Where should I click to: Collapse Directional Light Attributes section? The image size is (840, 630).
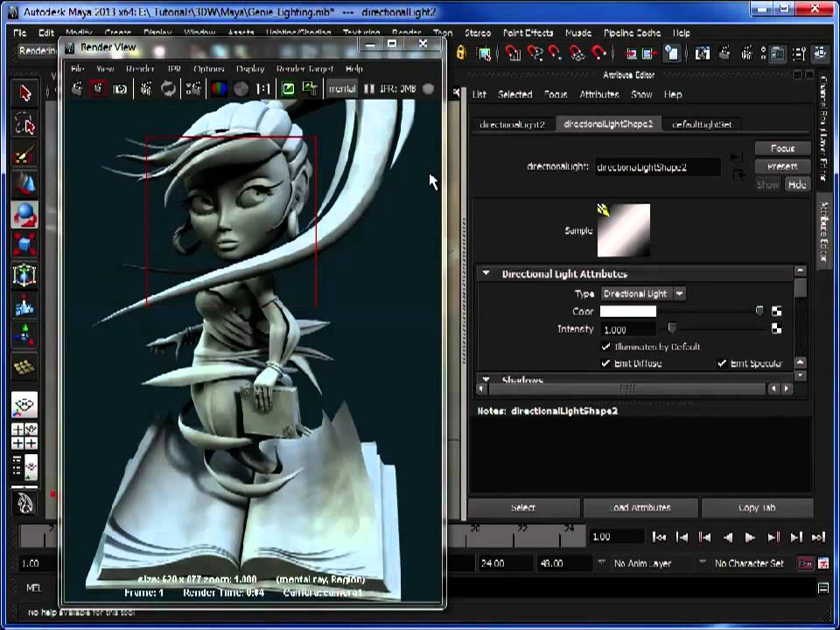click(x=486, y=274)
